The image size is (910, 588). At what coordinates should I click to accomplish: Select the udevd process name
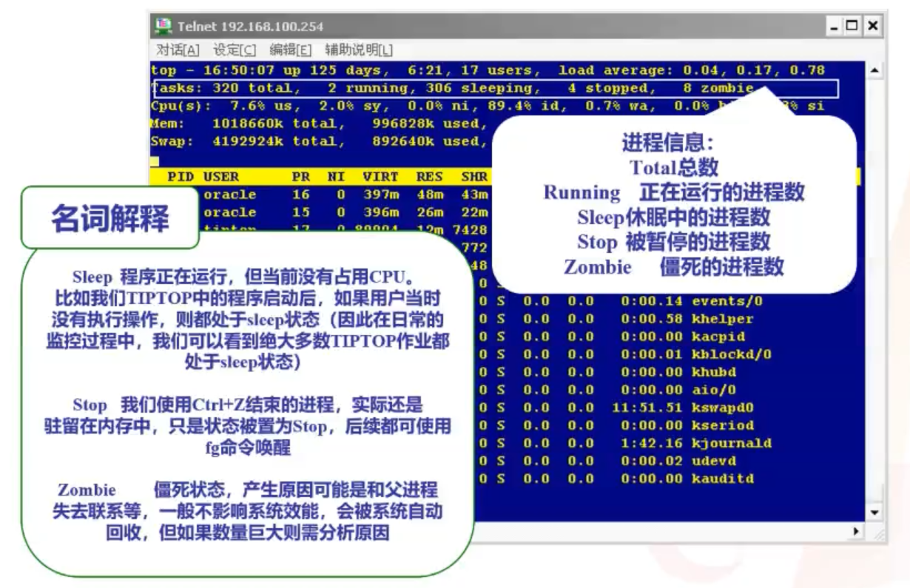click(x=714, y=462)
